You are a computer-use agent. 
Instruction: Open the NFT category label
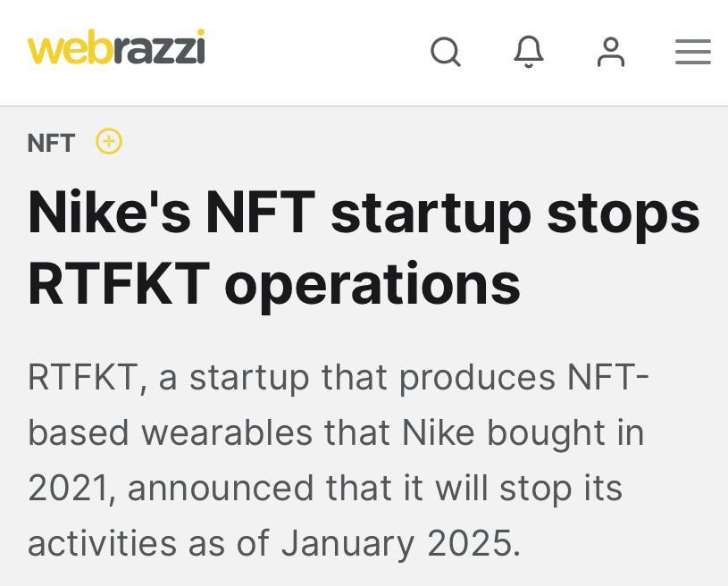point(51,143)
